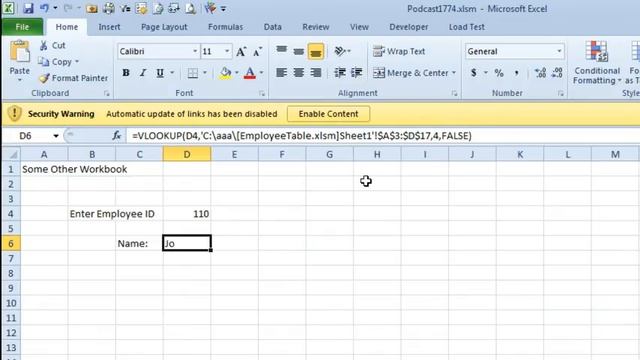Align text to the left
The height and width of the screenshot is (360, 640).
click(x=281, y=73)
